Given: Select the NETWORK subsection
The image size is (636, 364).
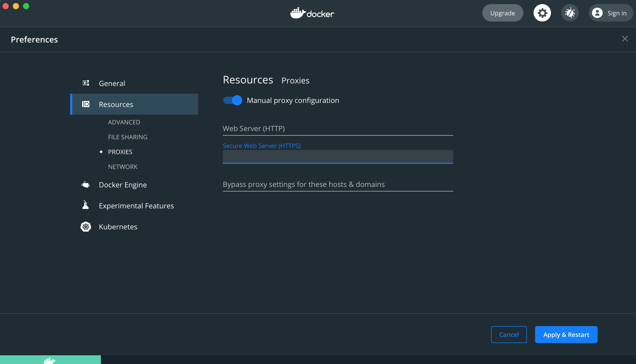Looking at the screenshot, I should pos(123,167).
